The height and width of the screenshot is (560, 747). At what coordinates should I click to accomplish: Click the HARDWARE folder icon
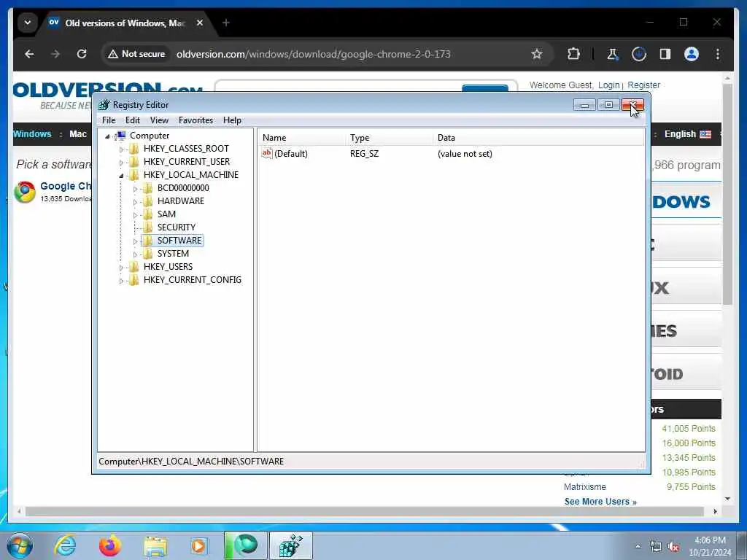147,201
